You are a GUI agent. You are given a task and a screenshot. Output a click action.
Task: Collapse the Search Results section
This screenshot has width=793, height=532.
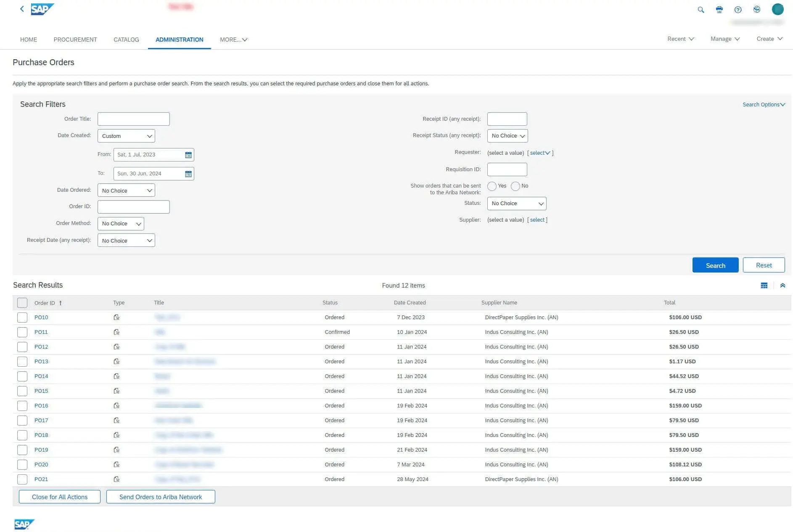coord(782,286)
